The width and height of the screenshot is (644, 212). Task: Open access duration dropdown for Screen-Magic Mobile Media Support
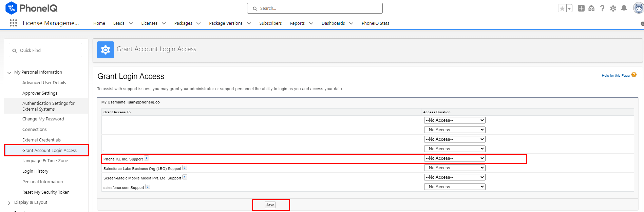tap(455, 177)
